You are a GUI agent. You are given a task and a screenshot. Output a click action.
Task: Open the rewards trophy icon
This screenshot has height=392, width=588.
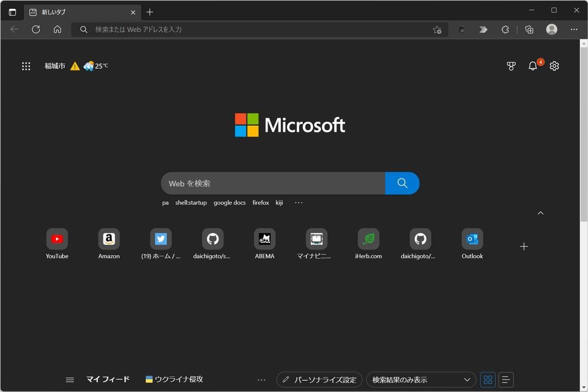(511, 66)
